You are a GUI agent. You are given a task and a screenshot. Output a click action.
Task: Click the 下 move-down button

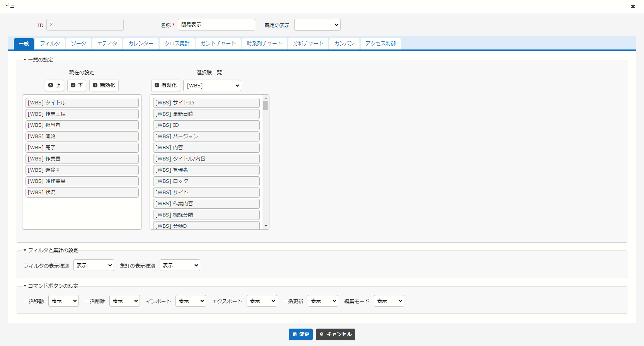point(77,85)
